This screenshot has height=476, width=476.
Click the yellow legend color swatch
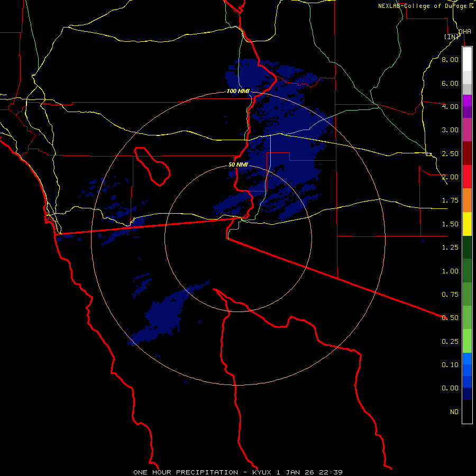tap(467, 224)
